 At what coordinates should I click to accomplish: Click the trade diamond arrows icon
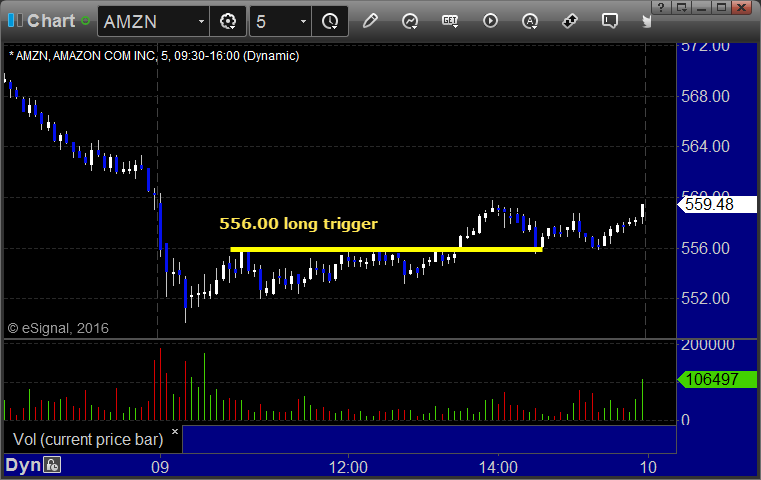(570, 21)
